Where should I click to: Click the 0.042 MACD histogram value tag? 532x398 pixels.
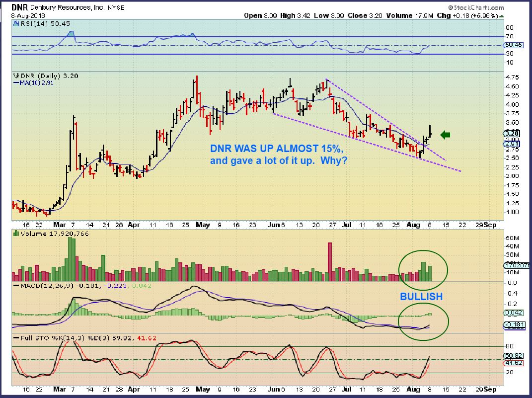[514, 313]
